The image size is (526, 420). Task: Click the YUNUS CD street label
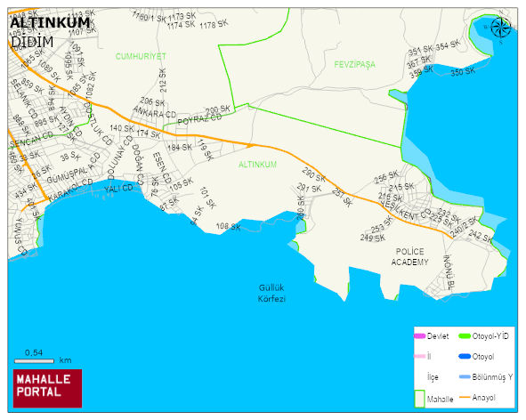(x=20, y=237)
